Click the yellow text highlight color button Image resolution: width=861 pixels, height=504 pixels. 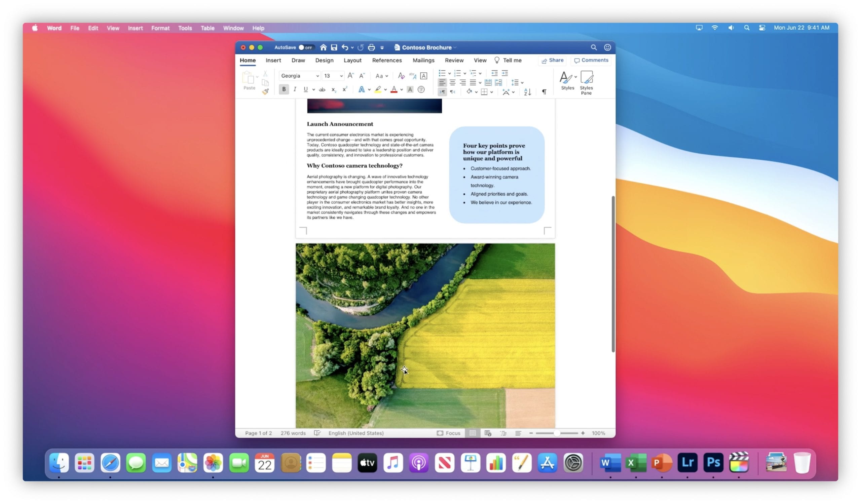[378, 89]
